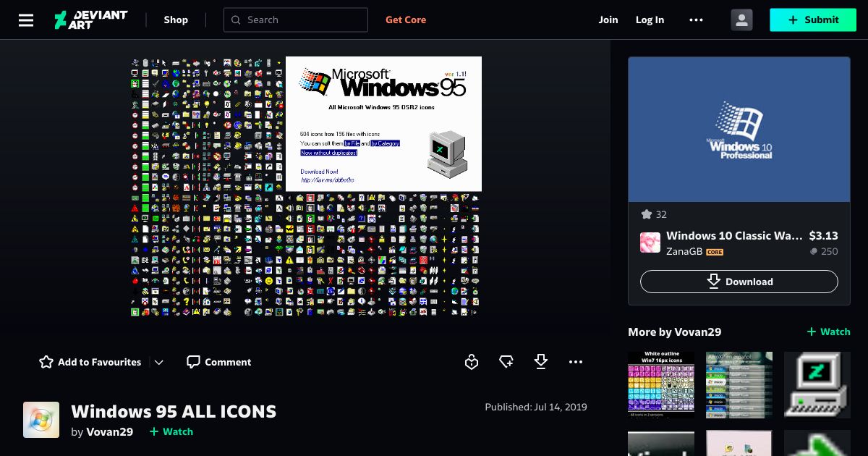
Task: Open the hamburger navigation menu
Action: 26,20
